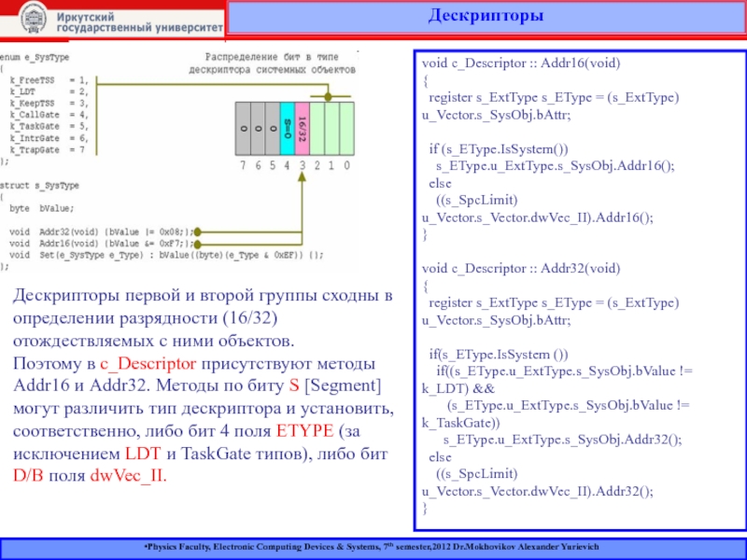Click the 's_EType.u_ExtType.s_SysObj.Addr16();' code line
The width and height of the screenshot is (747, 560).
[x=556, y=166]
